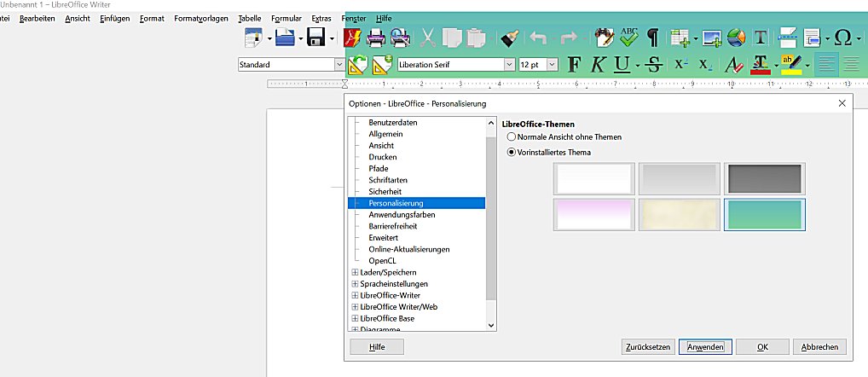The height and width of the screenshot is (377, 868).
Task: Click the Insert Text Box icon
Action: point(761,38)
